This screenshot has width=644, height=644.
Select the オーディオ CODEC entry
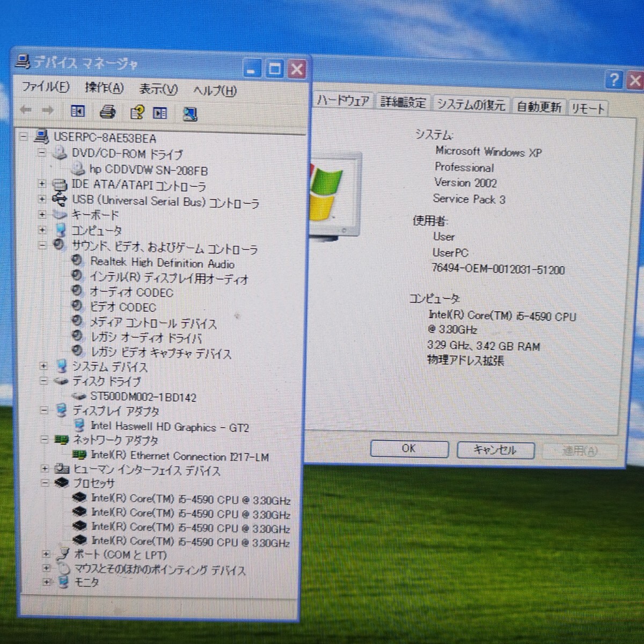[x=131, y=292]
